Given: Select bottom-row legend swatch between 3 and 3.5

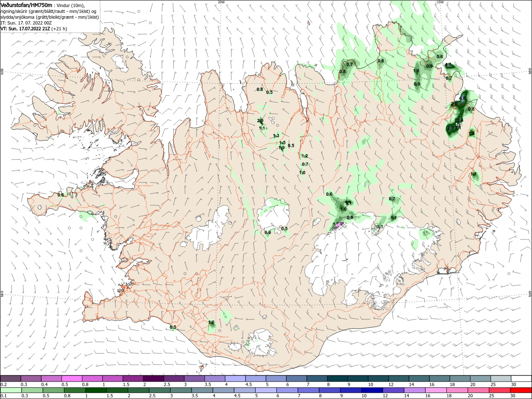Looking at the screenshot, I should tap(180, 390).
